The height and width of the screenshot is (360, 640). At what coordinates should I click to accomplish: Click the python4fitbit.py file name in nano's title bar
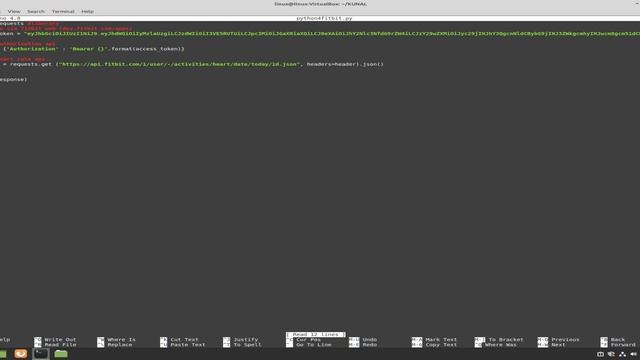pos(324,18)
